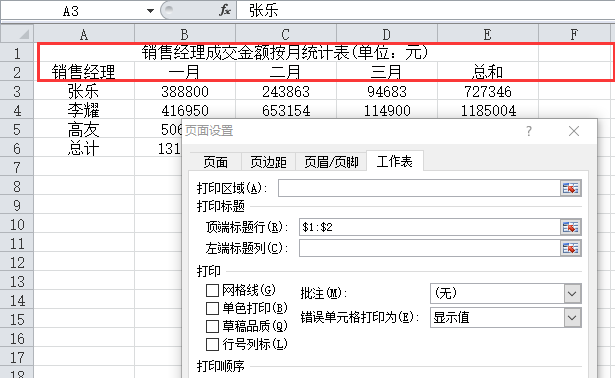Click the cell with value 653154
Image resolution: width=615 pixels, height=378 pixels.
[x=286, y=110]
